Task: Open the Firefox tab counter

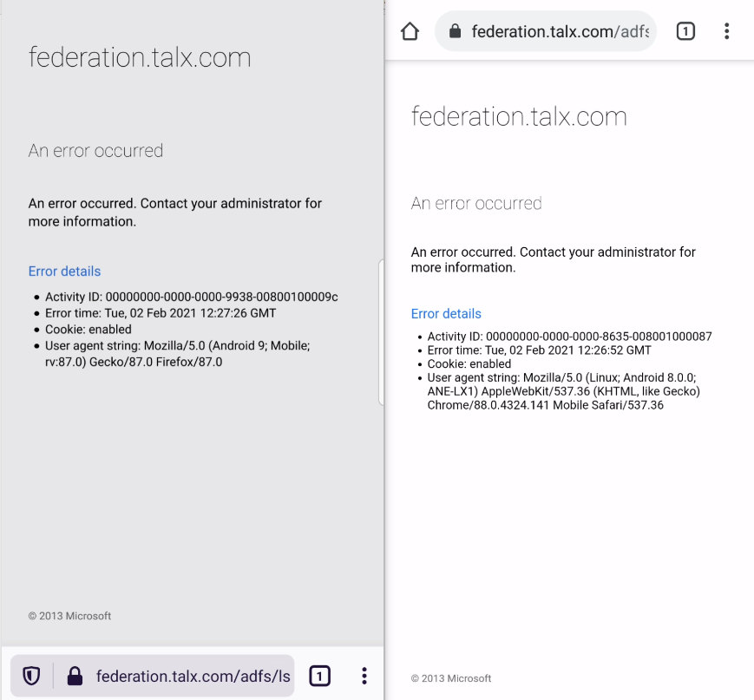Action: [319, 676]
